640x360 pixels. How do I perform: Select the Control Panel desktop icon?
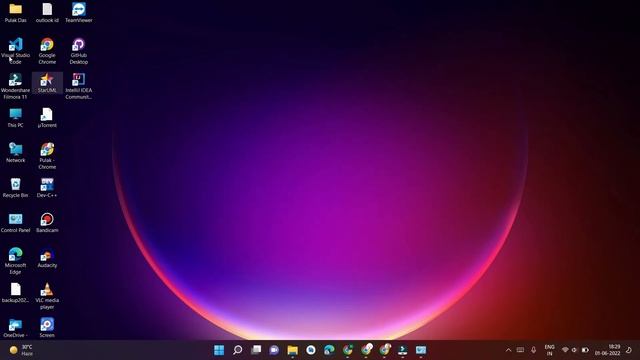coord(16,223)
